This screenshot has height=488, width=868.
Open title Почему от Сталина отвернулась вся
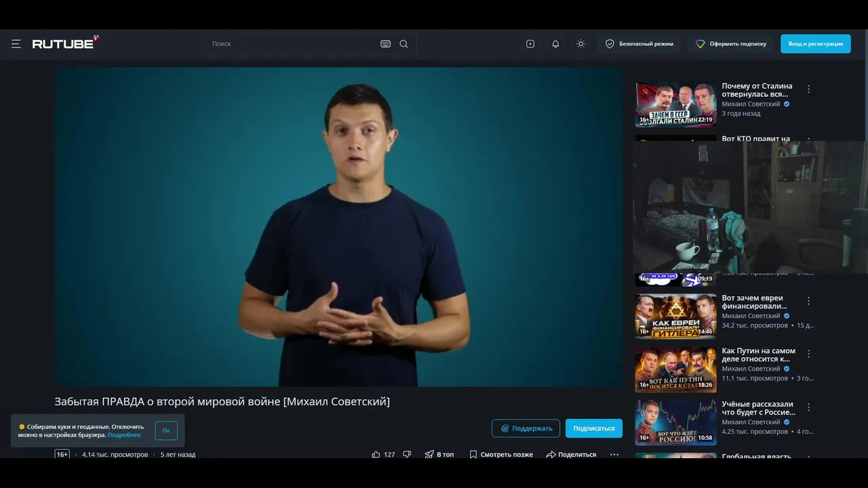click(x=757, y=90)
